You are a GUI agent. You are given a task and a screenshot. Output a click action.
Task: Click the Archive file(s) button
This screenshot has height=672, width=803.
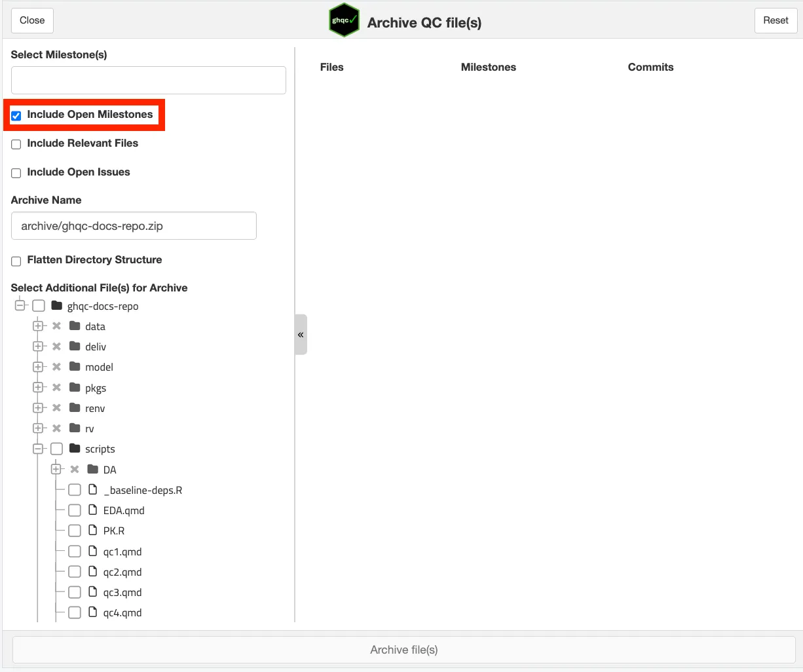click(403, 650)
